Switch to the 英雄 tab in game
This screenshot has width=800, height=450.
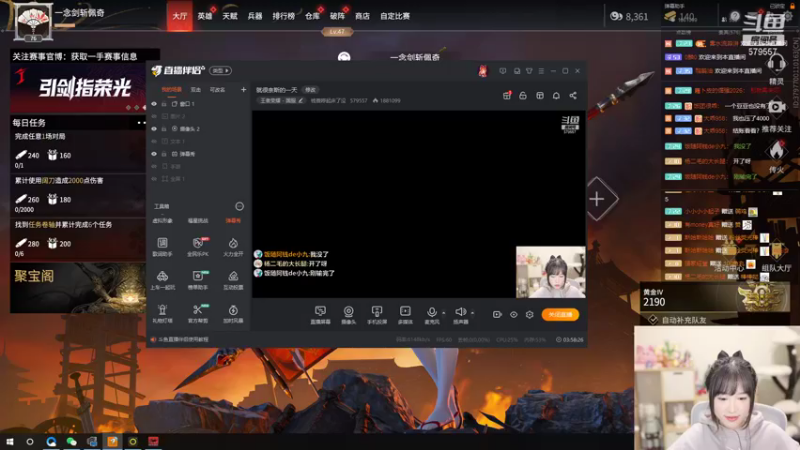tap(205, 16)
